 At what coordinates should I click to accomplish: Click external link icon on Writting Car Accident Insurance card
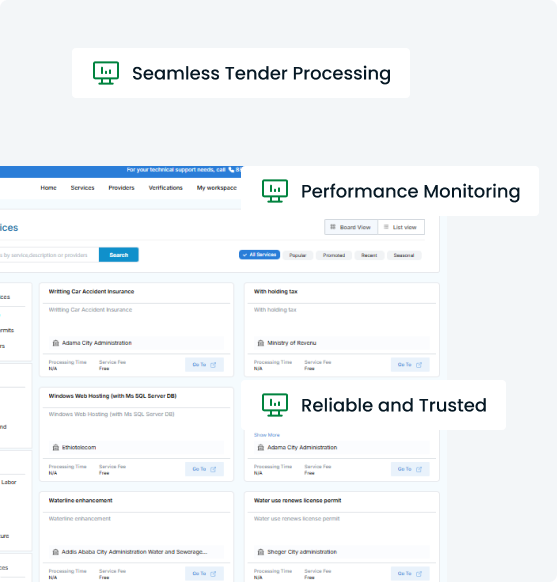tap(213, 365)
